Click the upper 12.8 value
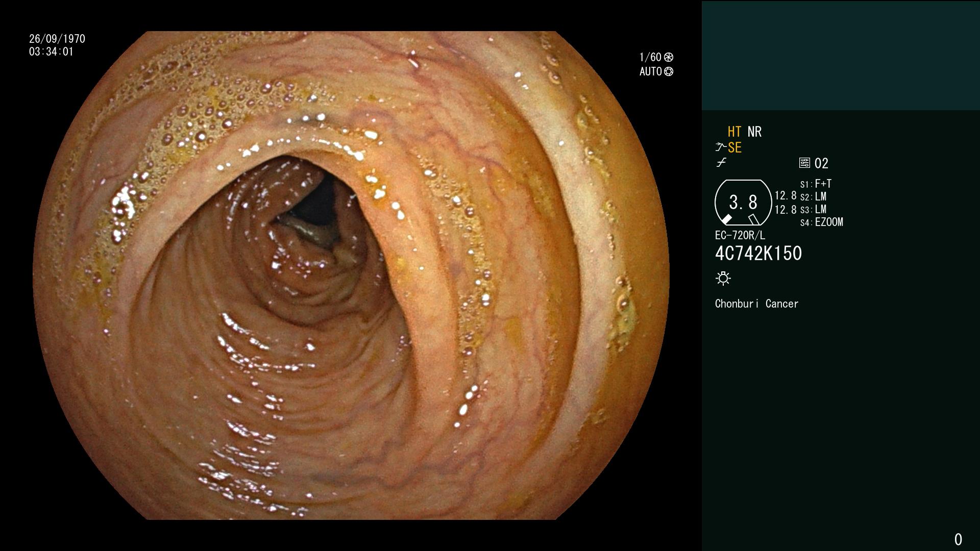980x551 pixels. click(x=786, y=196)
